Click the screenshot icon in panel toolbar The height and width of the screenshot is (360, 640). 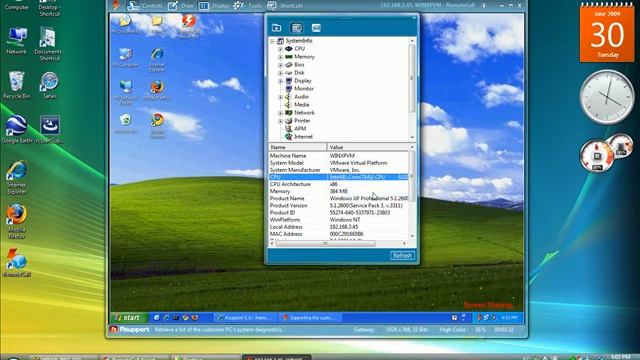[316, 28]
